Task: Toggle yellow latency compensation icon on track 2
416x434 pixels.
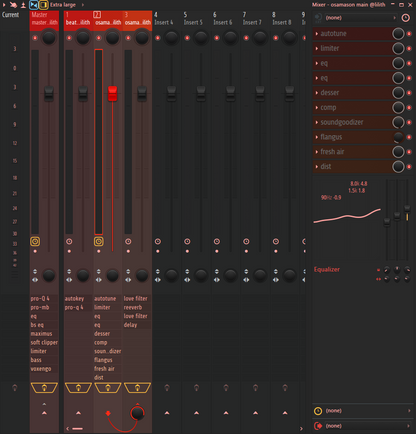Action: [x=98, y=241]
